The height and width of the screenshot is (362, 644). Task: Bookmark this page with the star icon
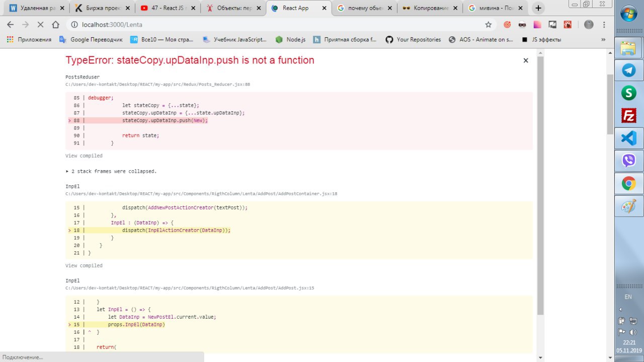(488, 25)
